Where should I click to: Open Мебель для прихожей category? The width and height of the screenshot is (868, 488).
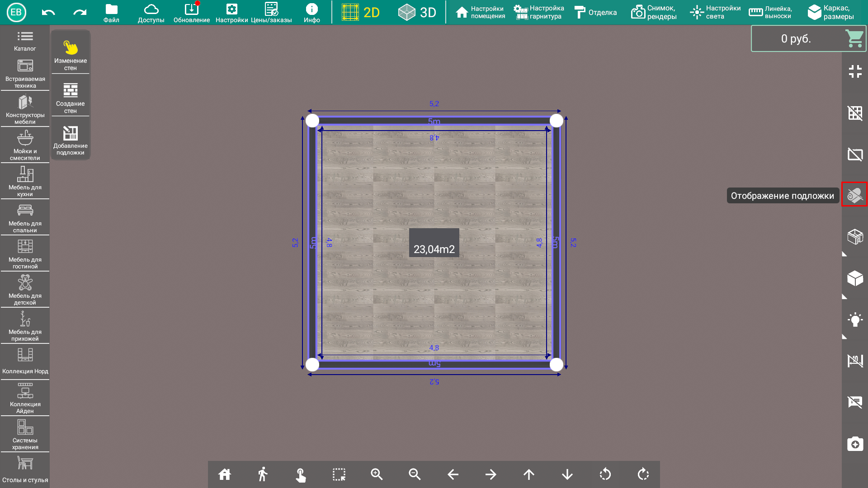click(x=25, y=326)
